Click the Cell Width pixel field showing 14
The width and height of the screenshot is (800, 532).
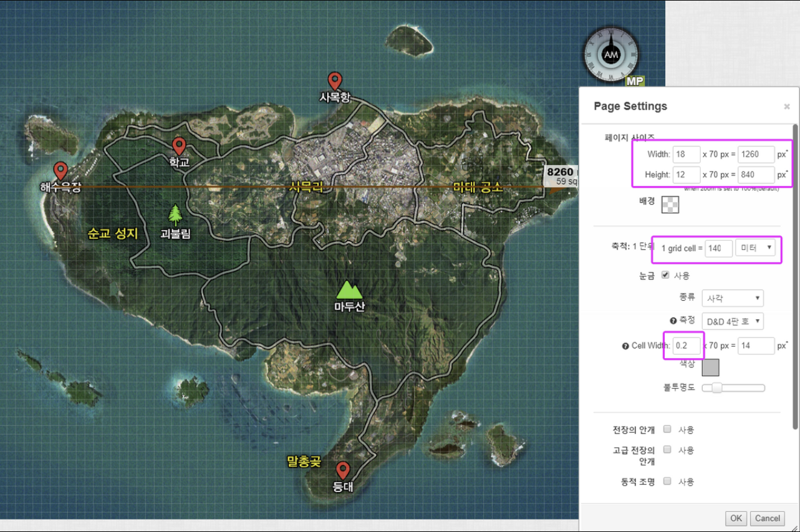(x=756, y=346)
